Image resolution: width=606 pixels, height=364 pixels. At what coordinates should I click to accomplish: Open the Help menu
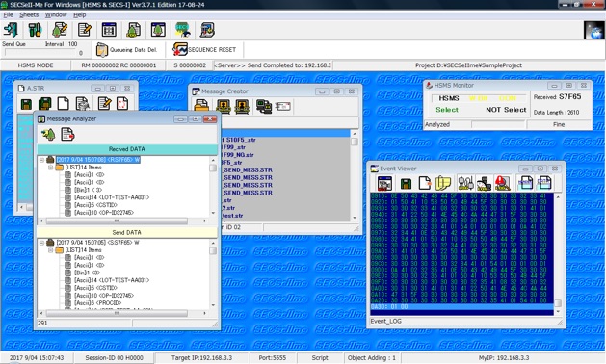pos(80,14)
